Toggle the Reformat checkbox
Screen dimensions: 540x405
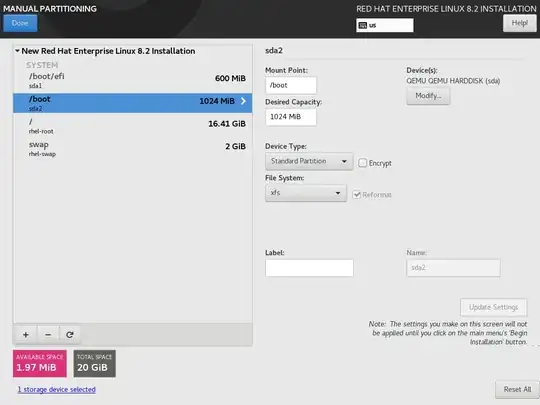tap(356, 195)
